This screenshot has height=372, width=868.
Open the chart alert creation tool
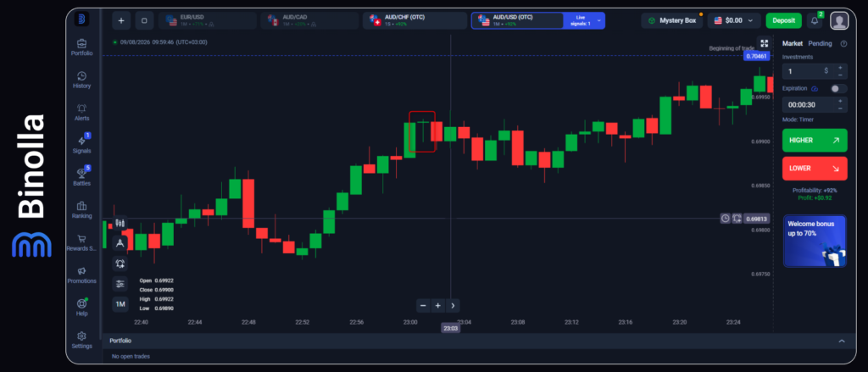tap(120, 263)
